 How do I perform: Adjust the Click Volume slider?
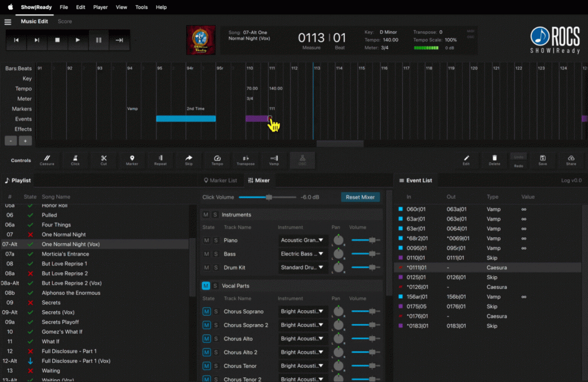click(x=269, y=197)
